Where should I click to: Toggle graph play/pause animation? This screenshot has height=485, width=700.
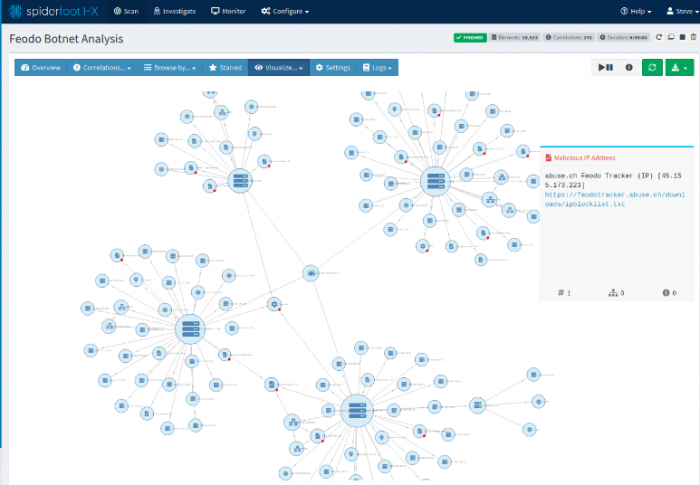[605, 67]
